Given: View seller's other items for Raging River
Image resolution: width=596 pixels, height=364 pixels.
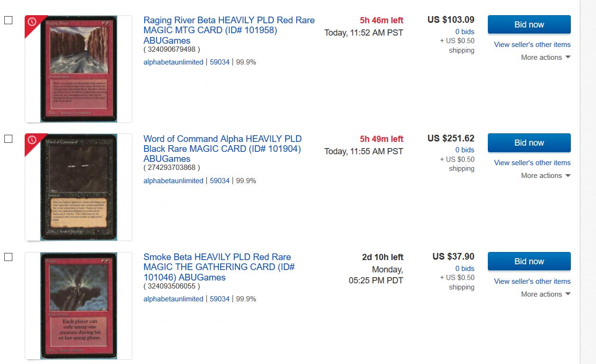Looking at the screenshot, I should (x=532, y=45).
